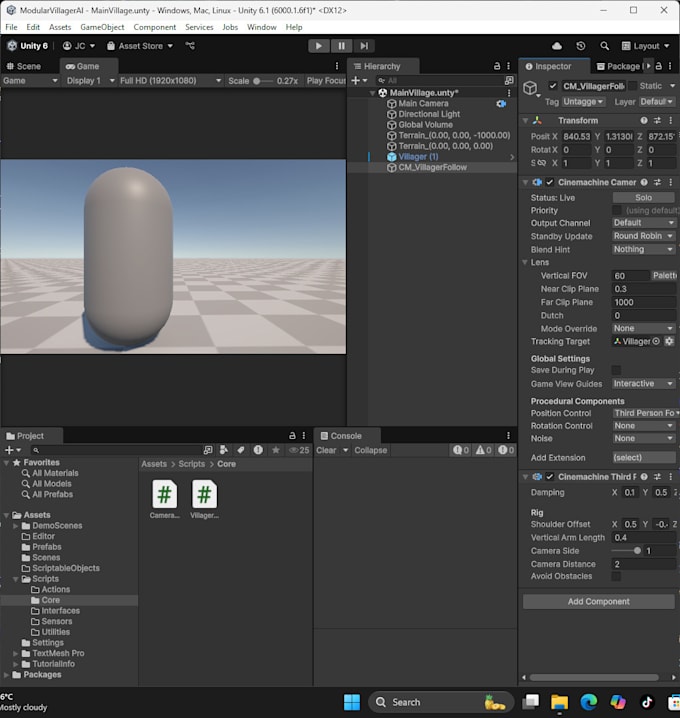Open the File menu
This screenshot has width=680, height=718.
click(x=11, y=27)
